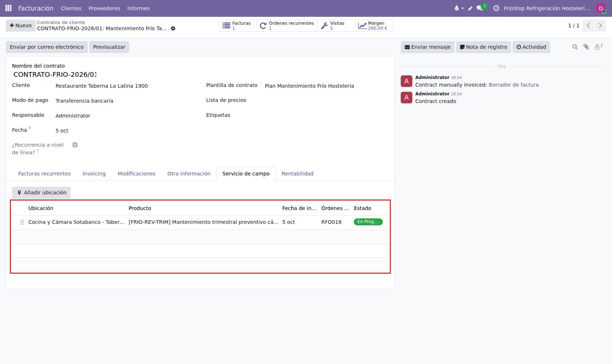Image resolution: width=612 pixels, height=364 pixels.
Task: Open the apps grid menu icon
Action: (x=8, y=8)
